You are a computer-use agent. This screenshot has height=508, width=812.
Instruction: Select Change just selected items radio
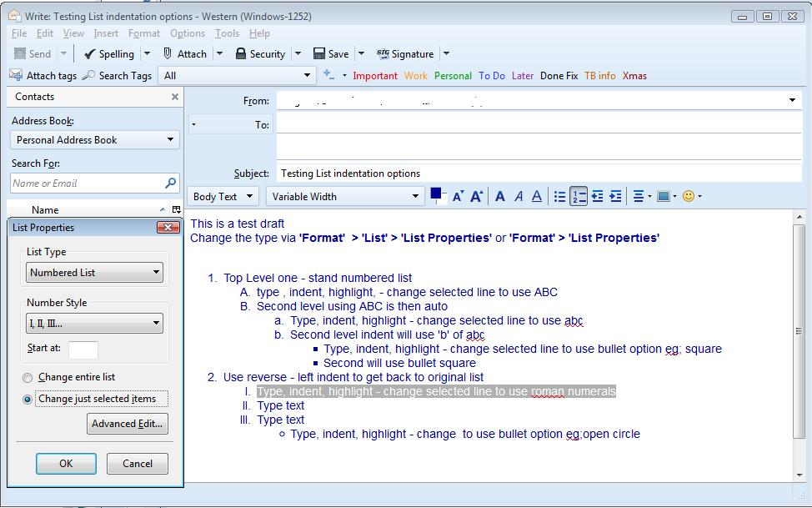pos(28,400)
